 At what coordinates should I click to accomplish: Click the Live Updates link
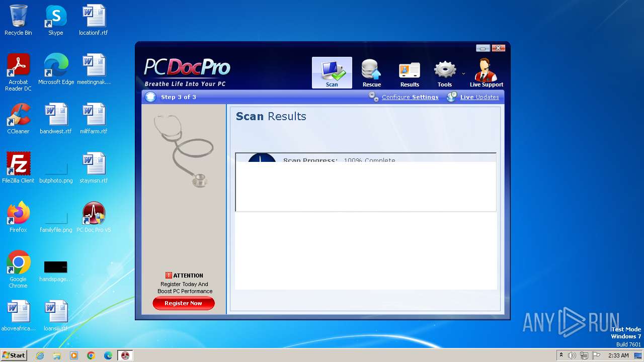pyautogui.click(x=479, y=97)
